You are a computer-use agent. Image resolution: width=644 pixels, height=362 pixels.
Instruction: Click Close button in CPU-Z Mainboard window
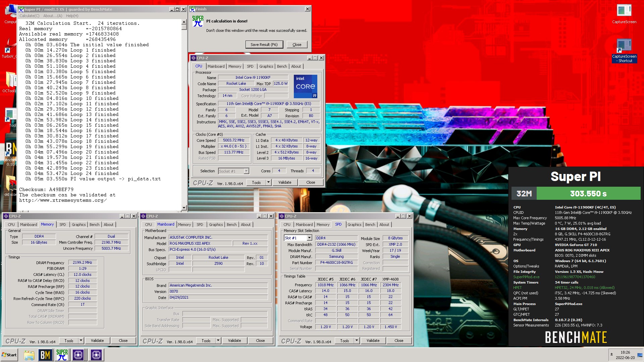[x=260, y=341]
